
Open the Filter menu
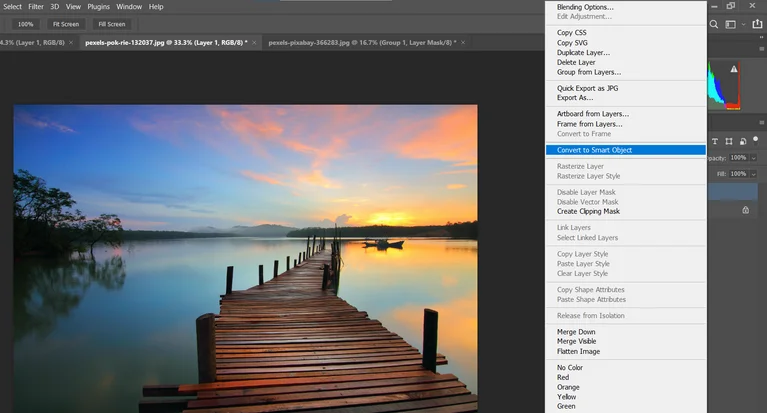36,6
